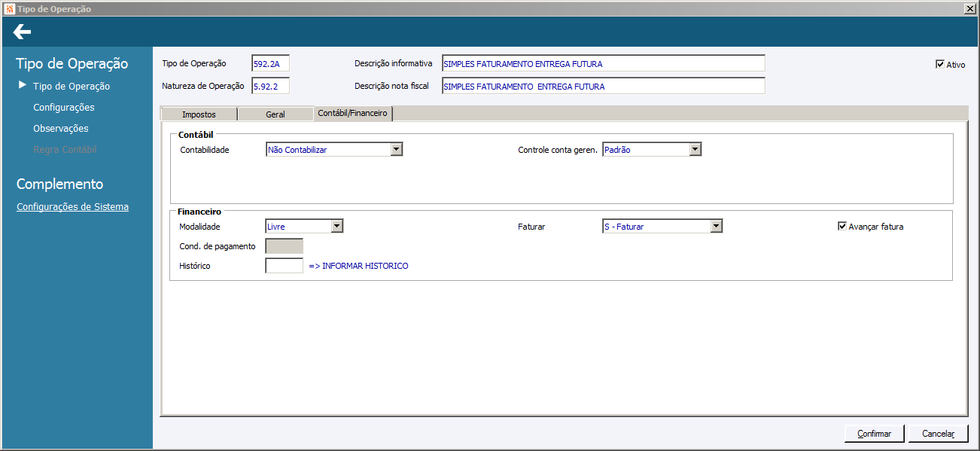Uncheck the Avançar fatura checkbox
This screenshot has height=451, width=980.
coord(842,226)
